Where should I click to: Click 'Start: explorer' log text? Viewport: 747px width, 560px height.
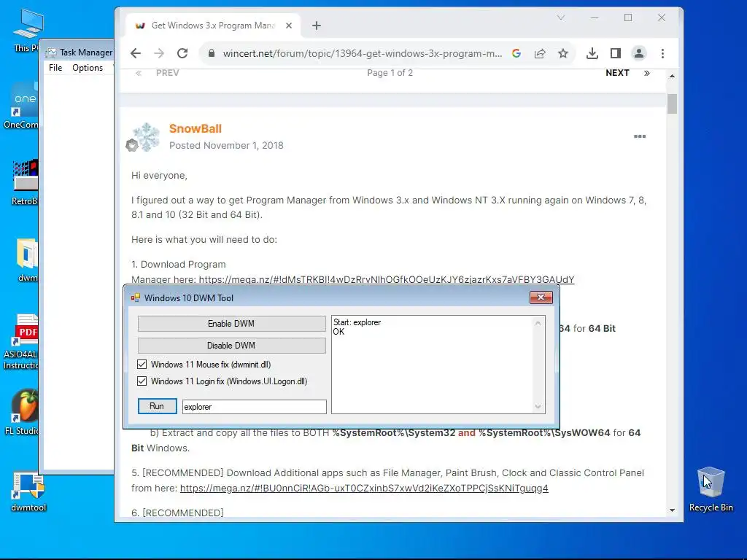pyautogui.click(x=357, y=322)
